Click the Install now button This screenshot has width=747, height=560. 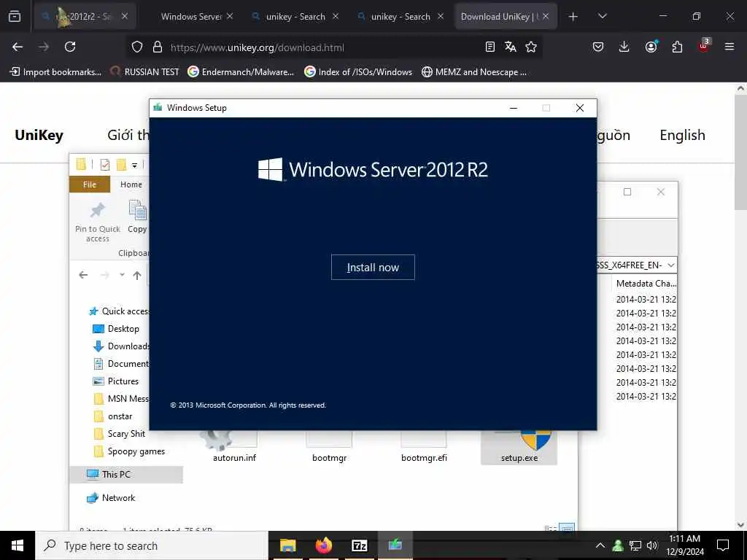click(x=373, y=267)
